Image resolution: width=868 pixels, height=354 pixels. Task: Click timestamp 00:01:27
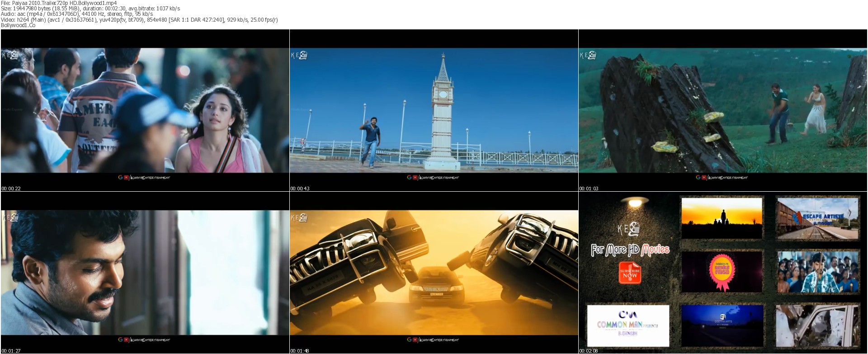coord(11,351)
